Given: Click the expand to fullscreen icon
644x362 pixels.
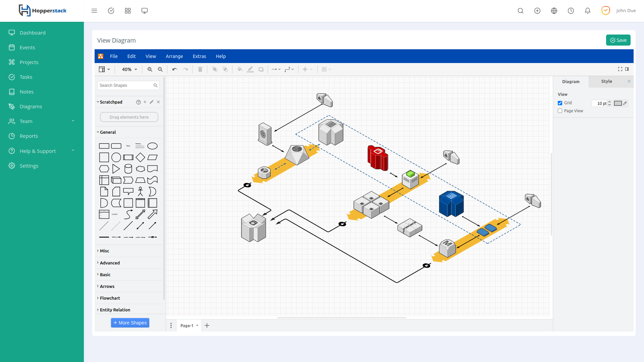Looking at the screenshot, I should (x=620, y=69).
